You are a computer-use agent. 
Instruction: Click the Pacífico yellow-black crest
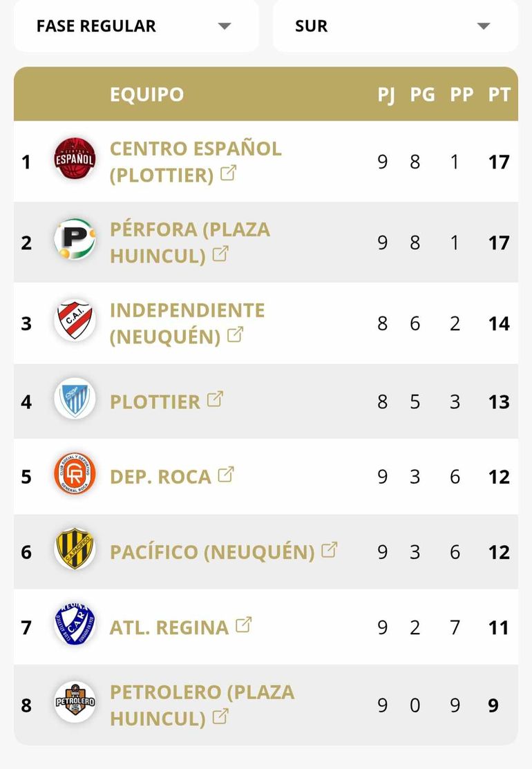point(75,551)
